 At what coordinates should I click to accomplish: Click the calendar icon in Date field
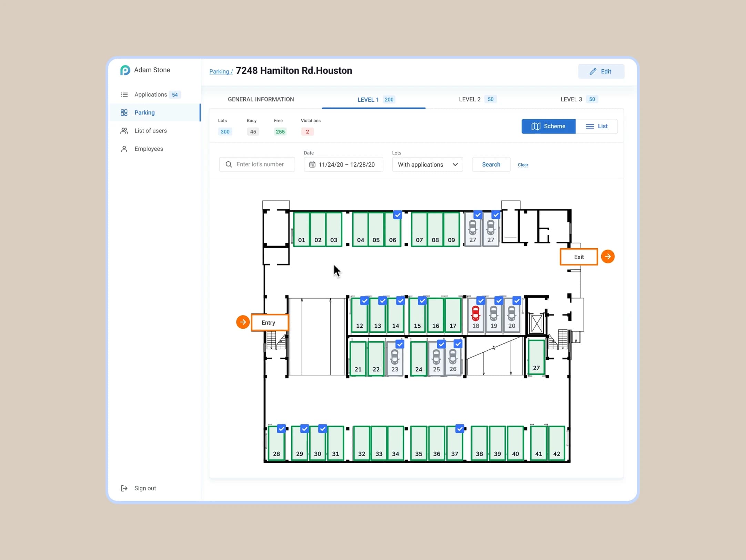[x=312, y=164]
